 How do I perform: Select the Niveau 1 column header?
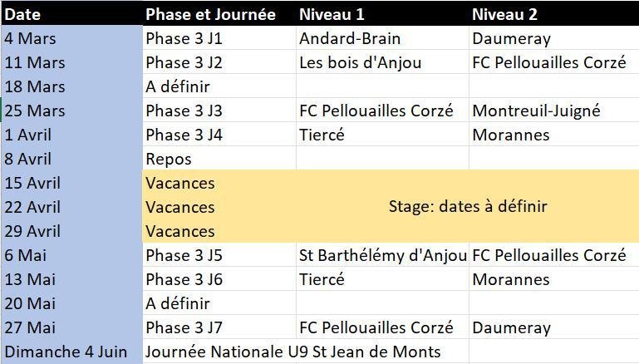tap(331, 14)
